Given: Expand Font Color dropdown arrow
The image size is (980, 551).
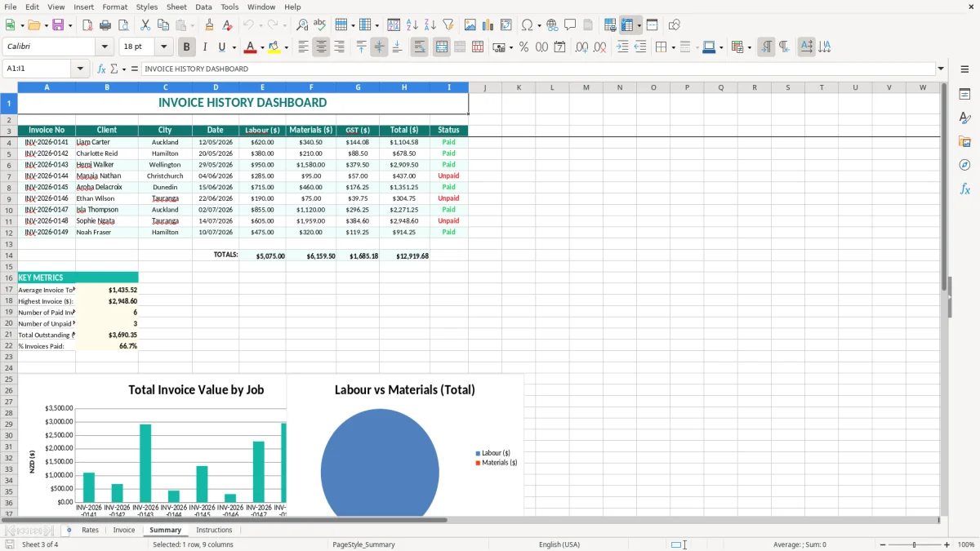Looking at the screenshot, I should click(x=261, y=47).
